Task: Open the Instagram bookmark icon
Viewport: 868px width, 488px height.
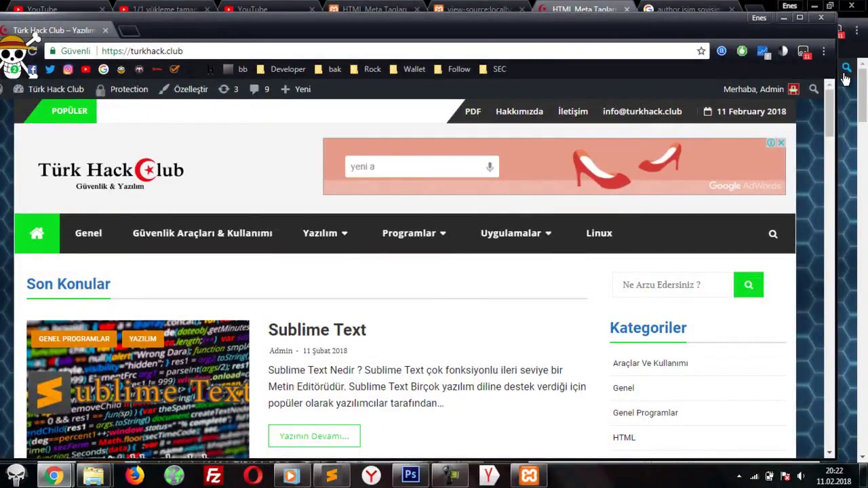Action: pos(68,69)
